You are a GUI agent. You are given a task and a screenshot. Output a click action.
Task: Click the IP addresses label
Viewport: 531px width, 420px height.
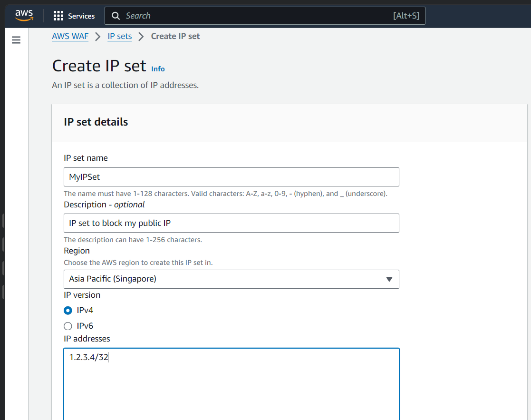click(87, 339)
